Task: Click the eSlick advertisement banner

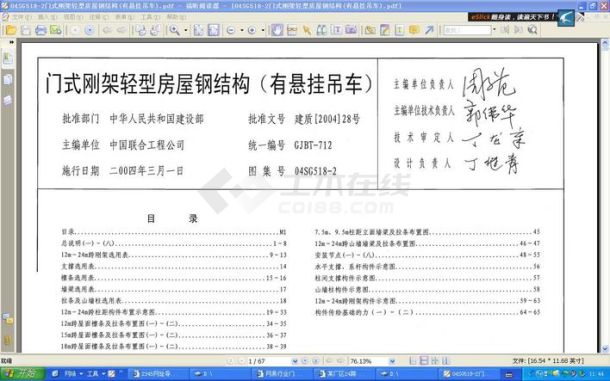Action: pos(512,17)
